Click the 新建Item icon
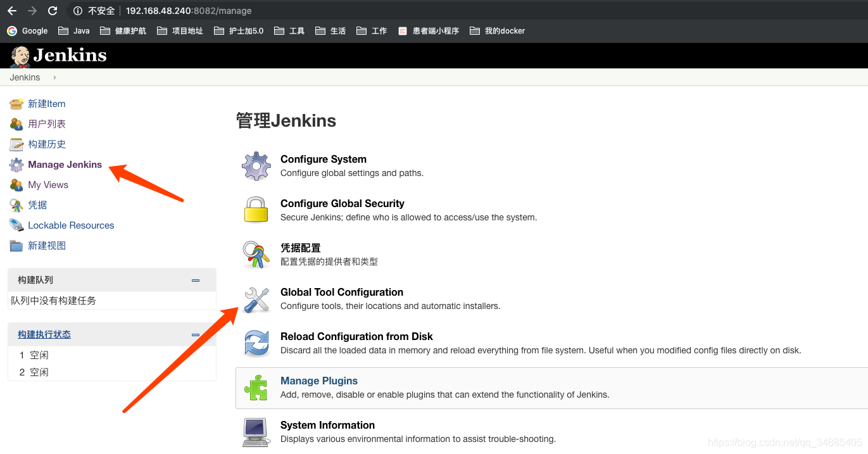 tap(16, 104)
